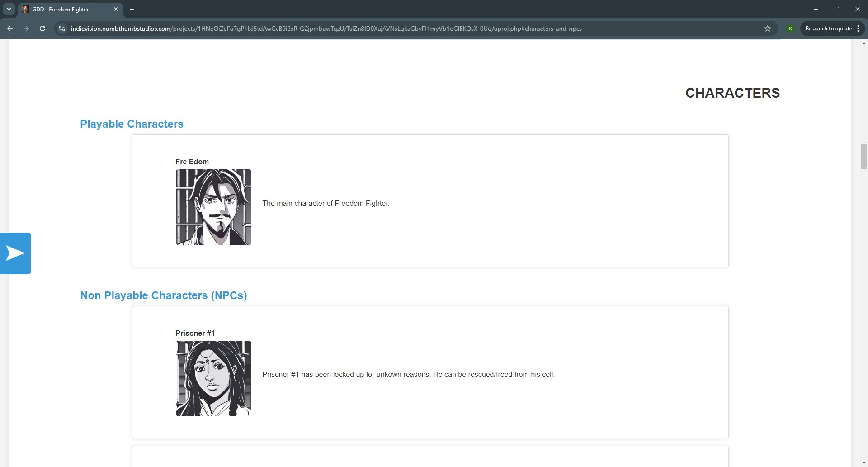Open the Fre Edom character portrait
The height and width of the screenshot is (467, 868).
click(x=213, y=207)
